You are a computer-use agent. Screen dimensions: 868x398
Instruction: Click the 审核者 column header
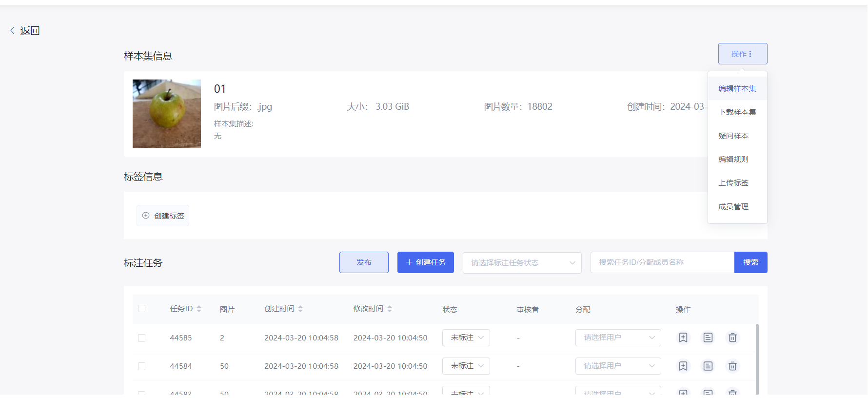(x=528, y=310)
